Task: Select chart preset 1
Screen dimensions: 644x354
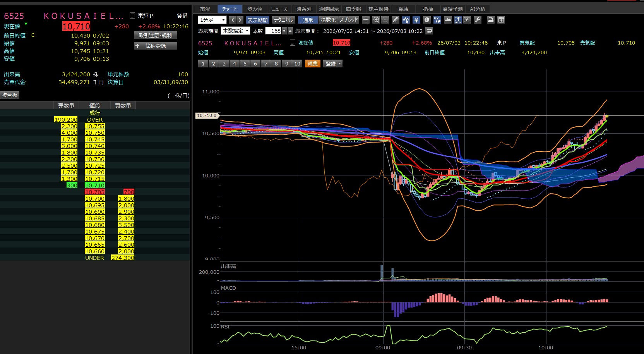Action: [x=203, y=64]
